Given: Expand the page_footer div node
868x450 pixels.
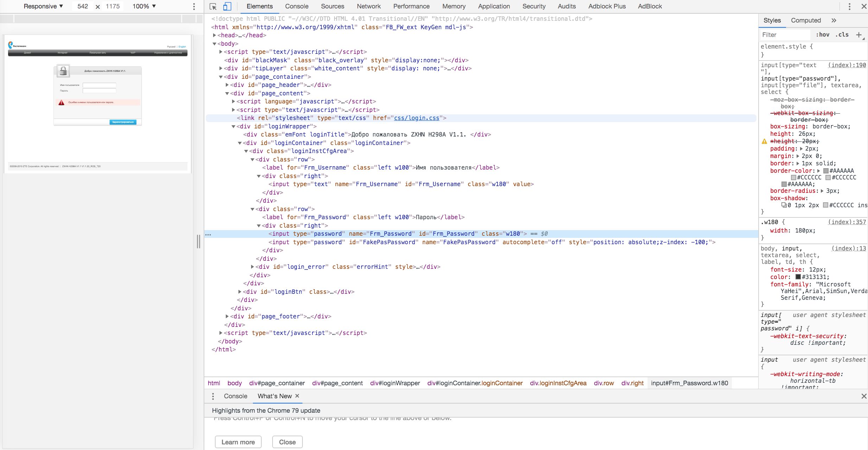Looking at the screenshot, I should click(x=227, y=316).
